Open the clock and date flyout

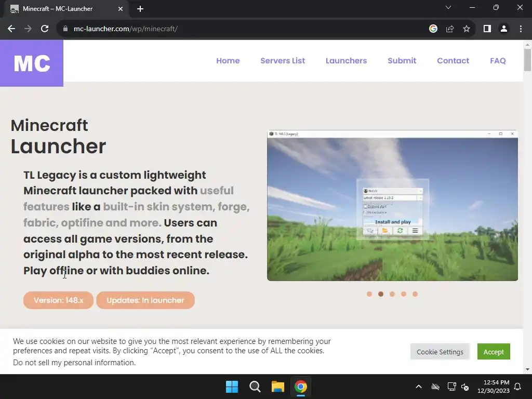pyautogui.click(x=494, y=387)
